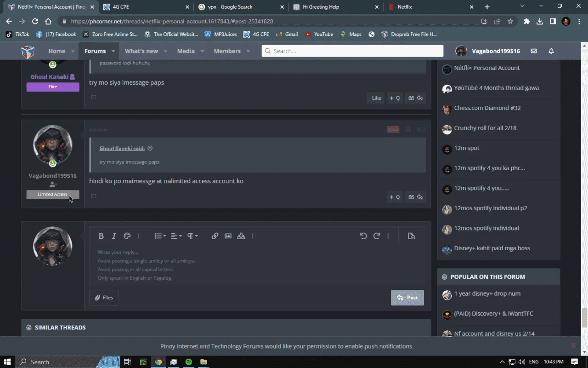Open the list options dropdown in the editor
The width and height of the screenshot is (588, 368).
[x=160, y=236]
